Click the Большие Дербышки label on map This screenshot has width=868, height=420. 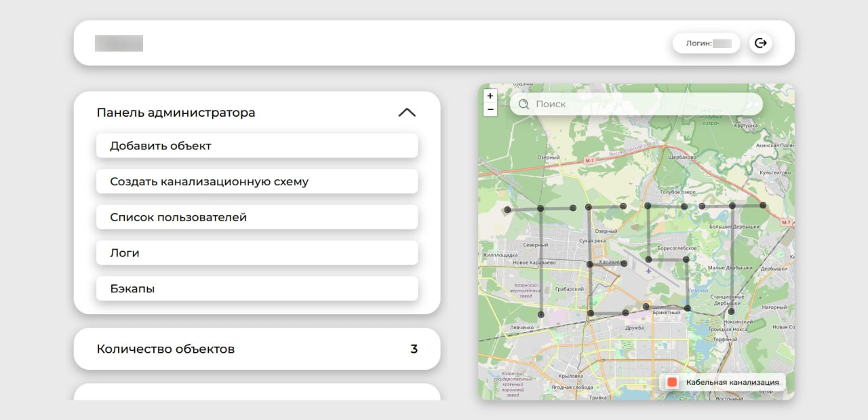pos(734,227)
